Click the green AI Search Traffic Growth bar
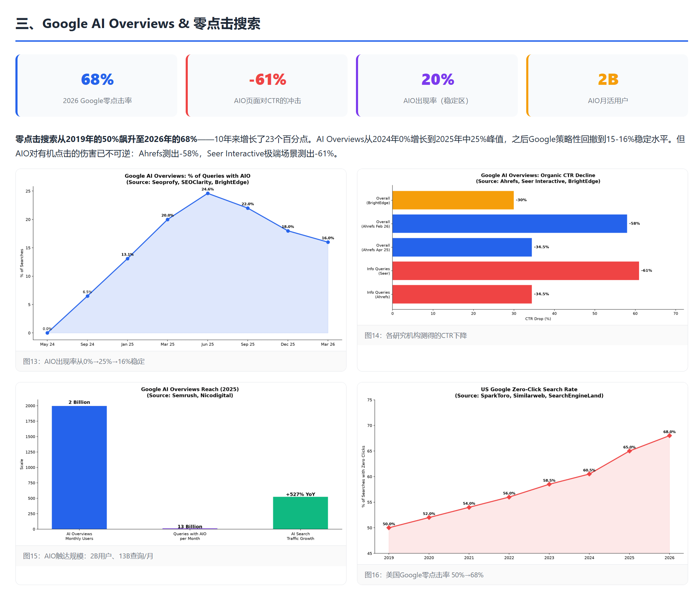This screenshot has height=591, width=700. pos(301,513)
